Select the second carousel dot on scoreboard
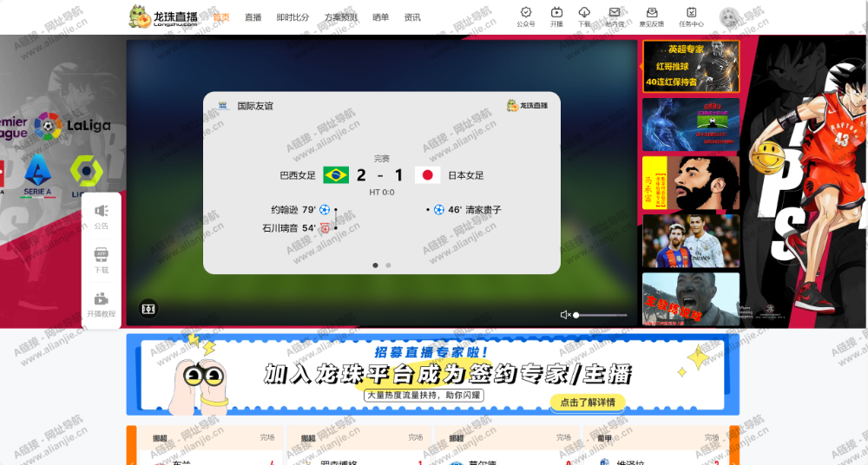 pyautogui.click(x=388, y=265)
